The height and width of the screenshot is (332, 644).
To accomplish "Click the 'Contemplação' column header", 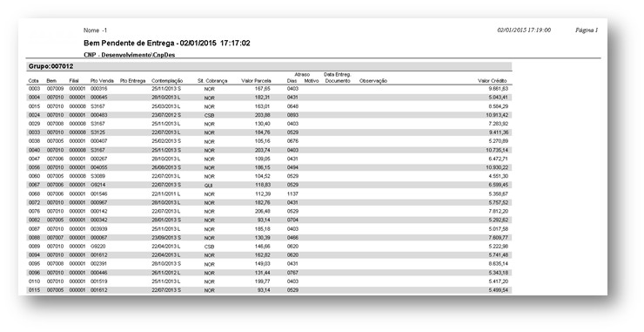I will point(167,81).
